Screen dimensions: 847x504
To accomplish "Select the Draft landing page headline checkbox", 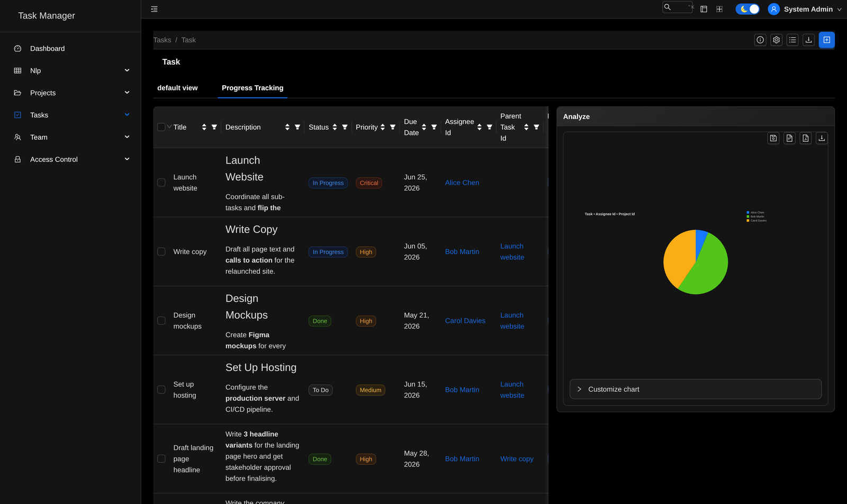I will coord(161,458).
